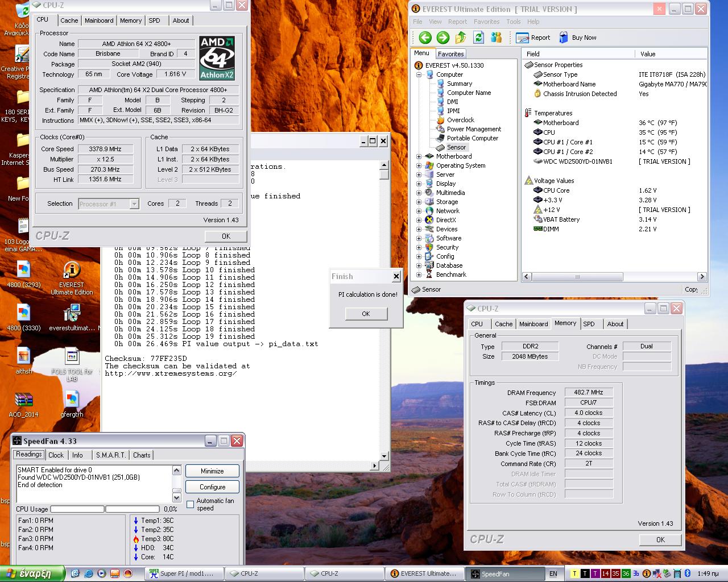The image size is (728, 582).
Task: Switch to the Clock tab in SpeedFan
Action: pyautogui.click(x=56, y=455)
